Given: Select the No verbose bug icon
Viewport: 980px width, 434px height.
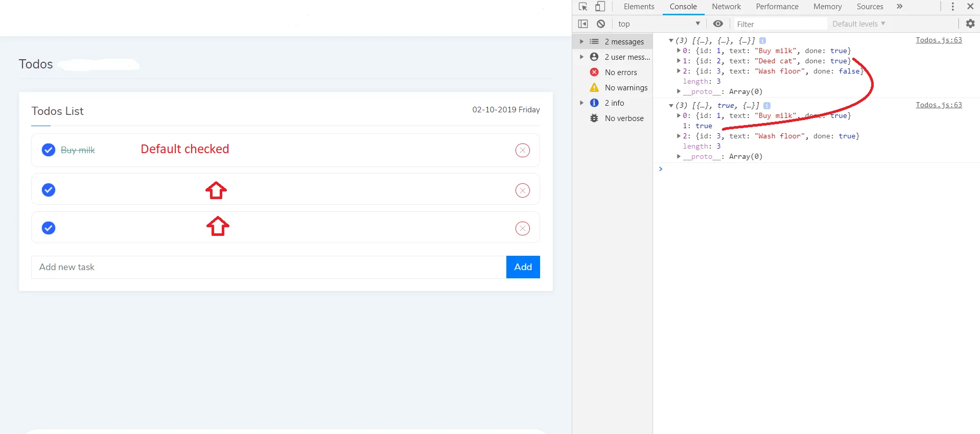Looking at the screenshot, I should point(594,118).
